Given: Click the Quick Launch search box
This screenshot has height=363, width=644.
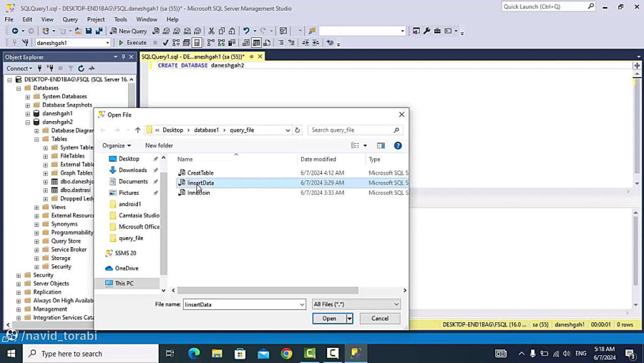Looking at the screenshot, I should 548,6.
